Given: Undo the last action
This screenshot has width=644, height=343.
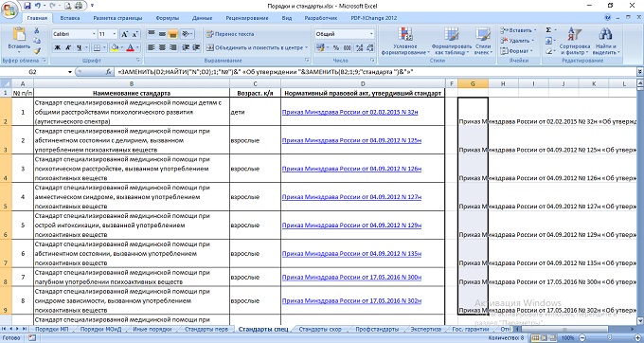Looking at the screenshot, I should 38,6.
